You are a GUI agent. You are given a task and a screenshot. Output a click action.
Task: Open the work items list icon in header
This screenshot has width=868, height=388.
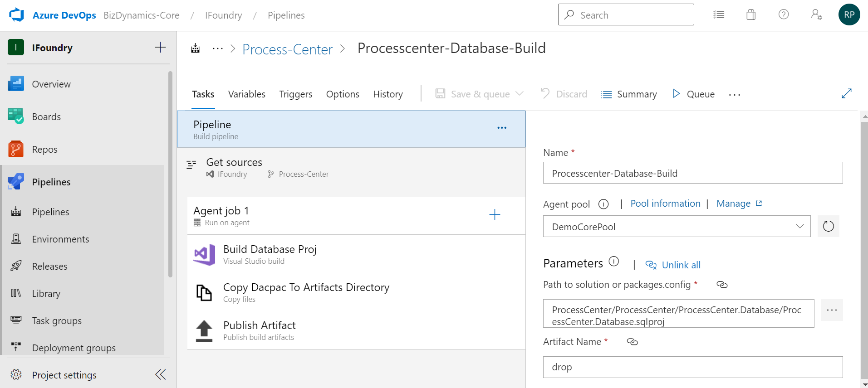click(x=719, y=15)
